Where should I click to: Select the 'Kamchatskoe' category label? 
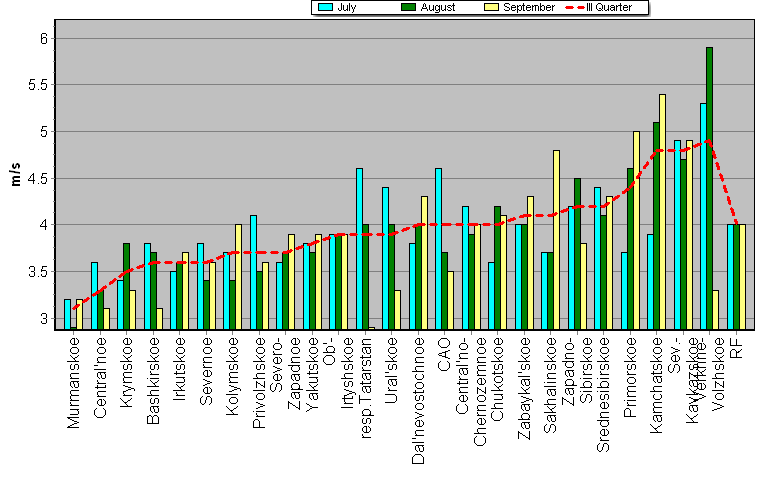coord(657,385)
